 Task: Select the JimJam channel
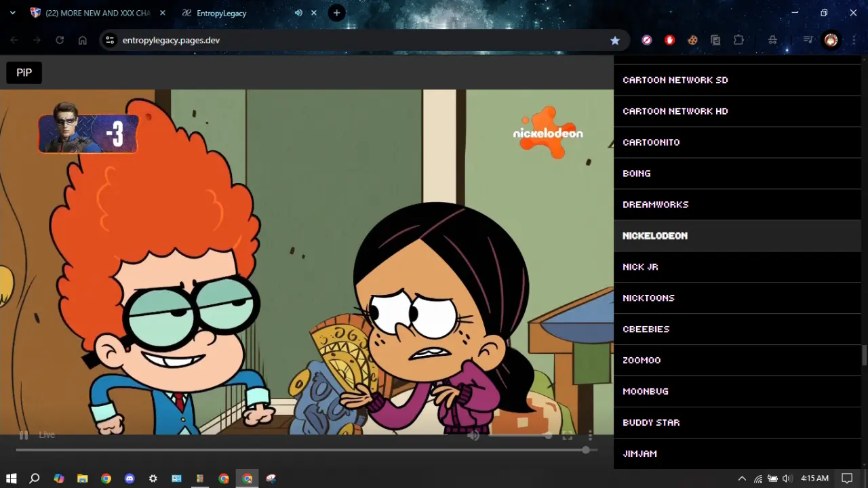click(x=737, y=453)
